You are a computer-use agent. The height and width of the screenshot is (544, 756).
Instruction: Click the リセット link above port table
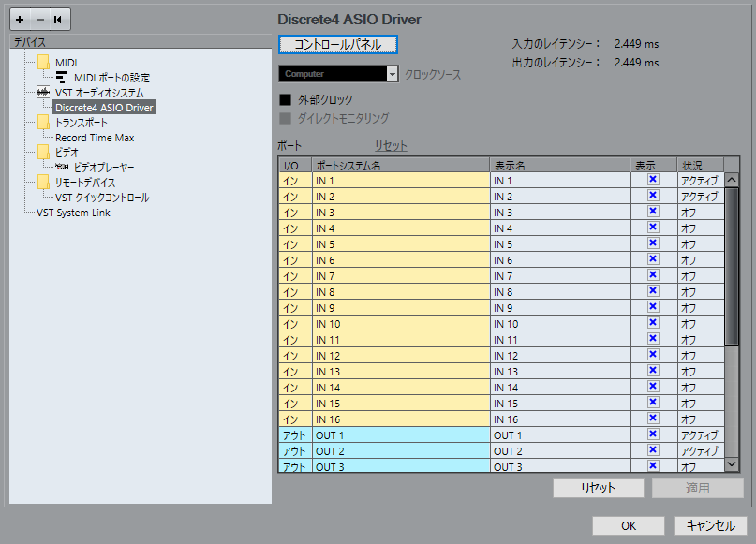391,146
